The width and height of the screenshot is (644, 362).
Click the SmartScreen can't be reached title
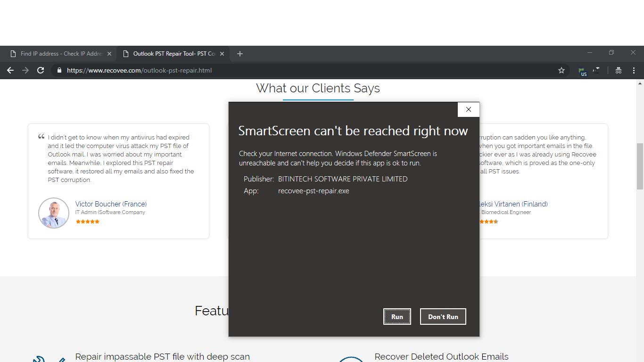pyautogui.click(x=353, y=131)
